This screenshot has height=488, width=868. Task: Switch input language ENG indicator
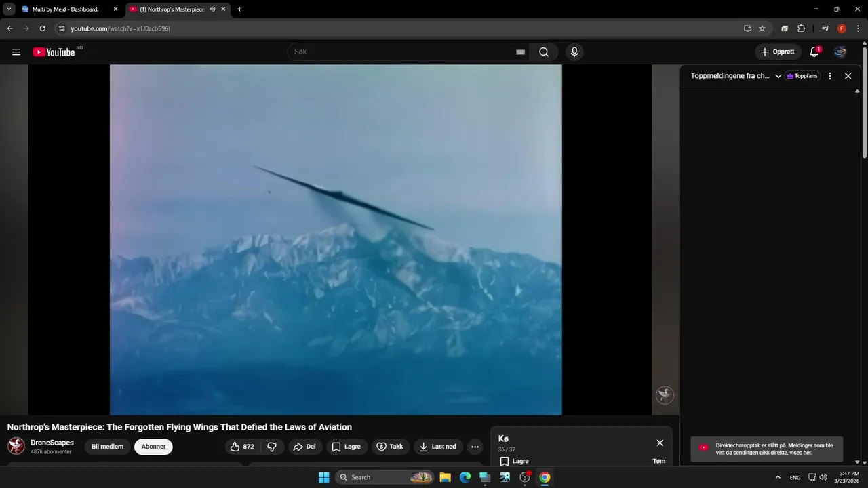click(x=795, y=477)
